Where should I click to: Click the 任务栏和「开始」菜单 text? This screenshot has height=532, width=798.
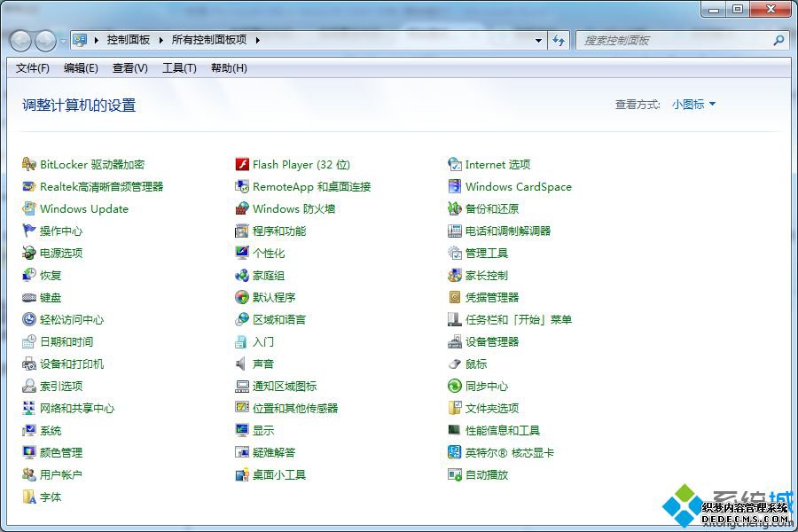[519, 320]
